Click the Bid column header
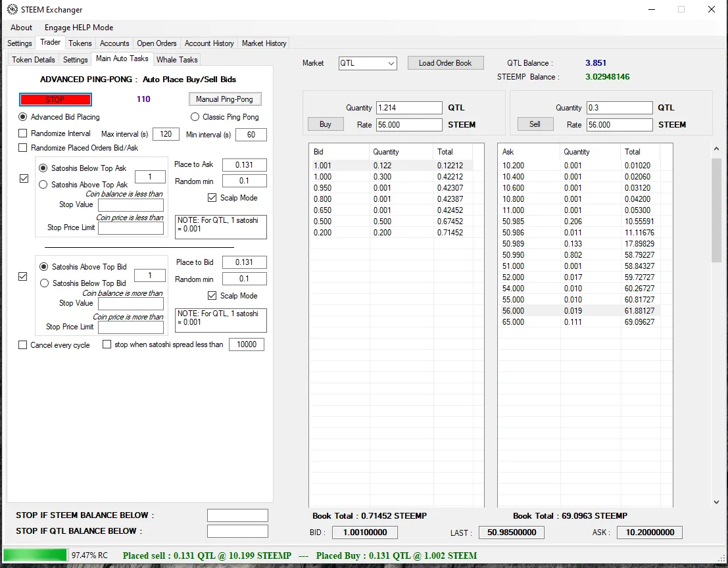Screen dimensions: 728x568 (x=339, y=152)
